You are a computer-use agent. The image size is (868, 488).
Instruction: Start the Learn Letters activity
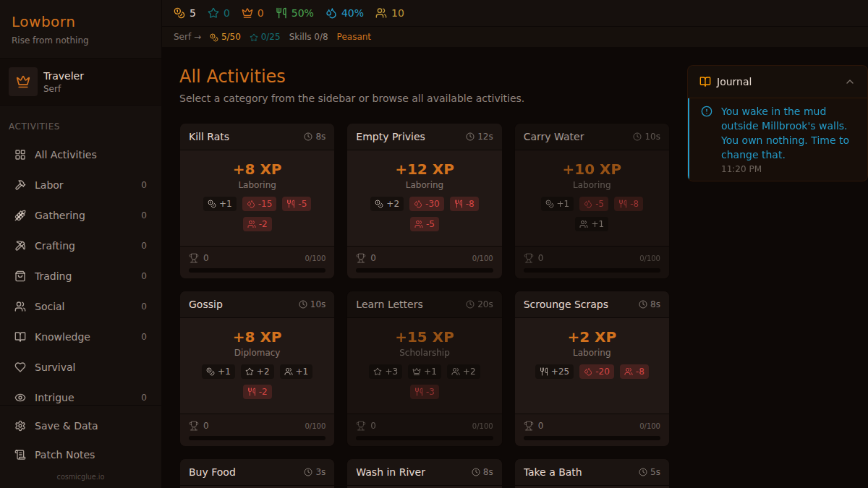(x=425, y=369)
